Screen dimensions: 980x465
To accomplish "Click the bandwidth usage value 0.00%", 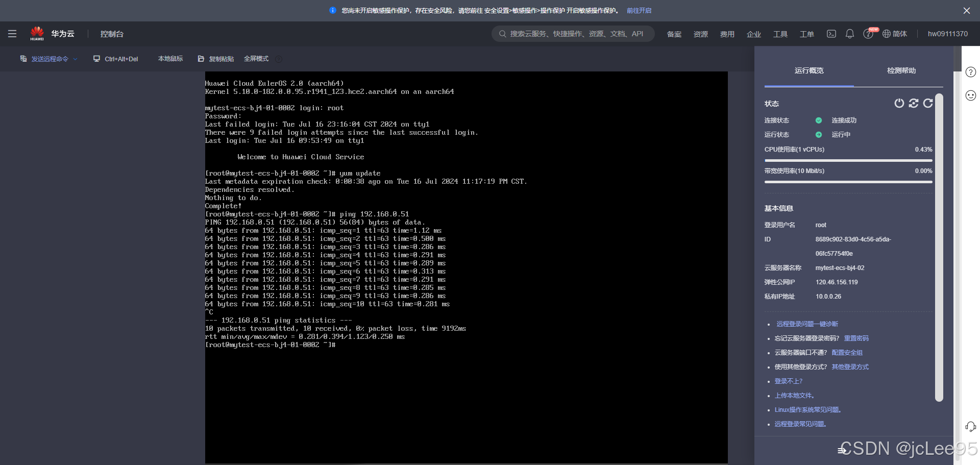I will pyautogui.click(x=924, y=171).
